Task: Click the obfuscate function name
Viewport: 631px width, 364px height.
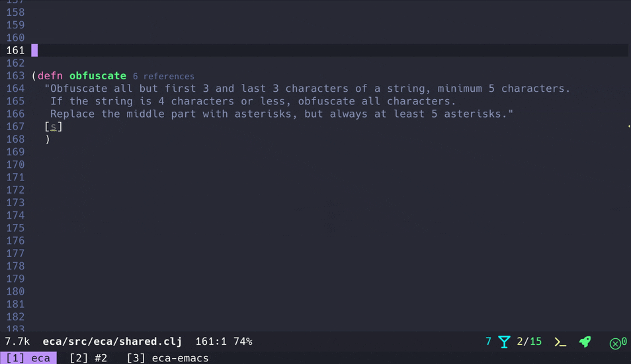Action: 98,76
